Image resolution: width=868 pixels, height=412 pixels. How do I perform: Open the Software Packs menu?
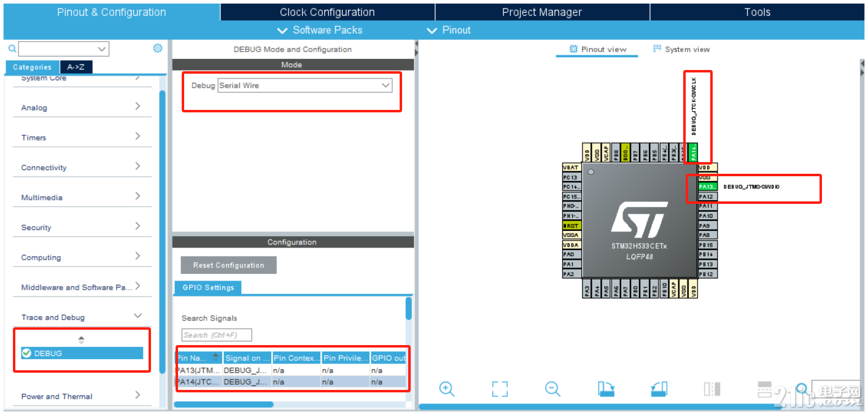click(320, 30)
